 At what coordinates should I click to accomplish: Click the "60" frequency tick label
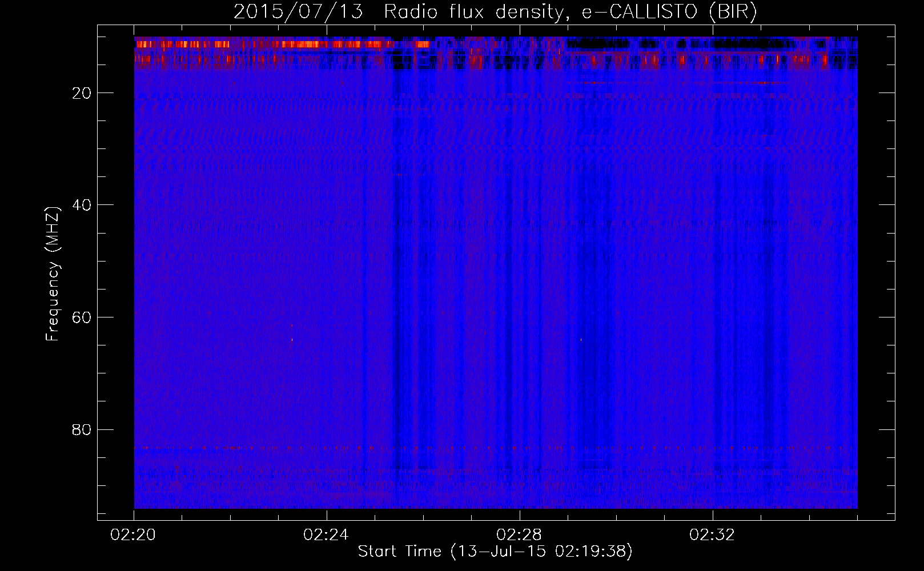[82, 317]
